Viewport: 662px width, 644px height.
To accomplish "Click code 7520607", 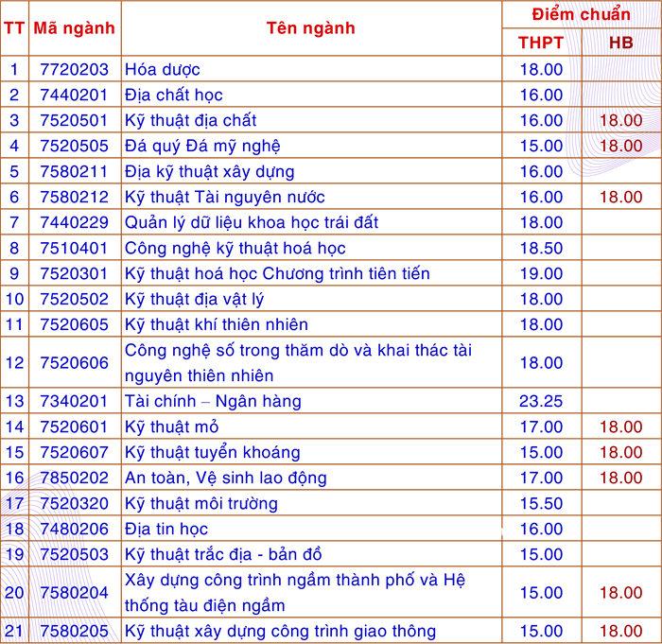I will [x=75, y=453].
